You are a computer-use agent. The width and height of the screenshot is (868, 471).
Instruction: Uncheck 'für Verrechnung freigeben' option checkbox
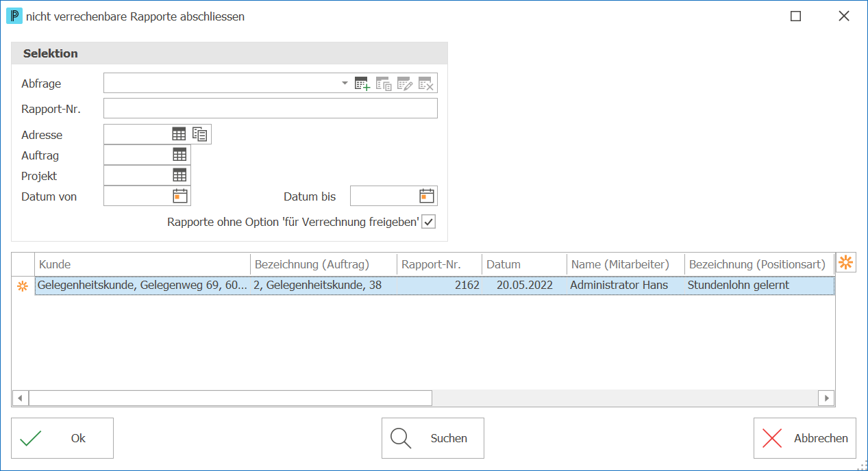point(428,222)
